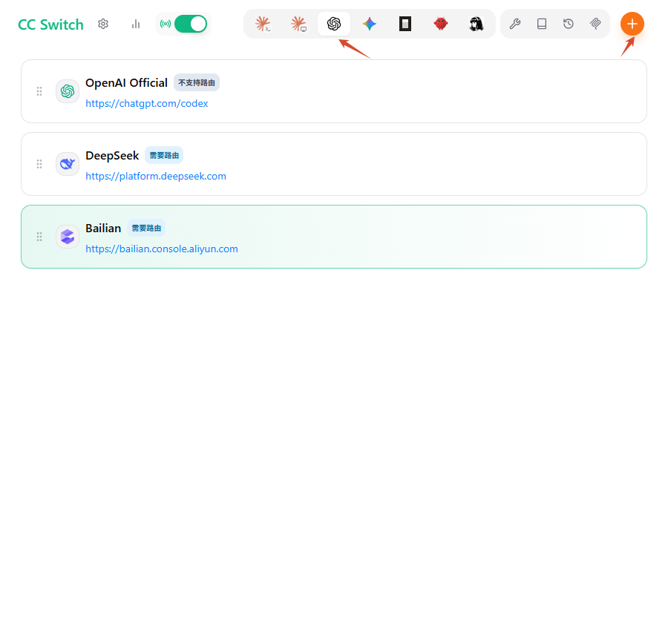This screenshot has height=644, width=668.
Task: Switch to the red creature app tab
Action: [x=441, y=24]
